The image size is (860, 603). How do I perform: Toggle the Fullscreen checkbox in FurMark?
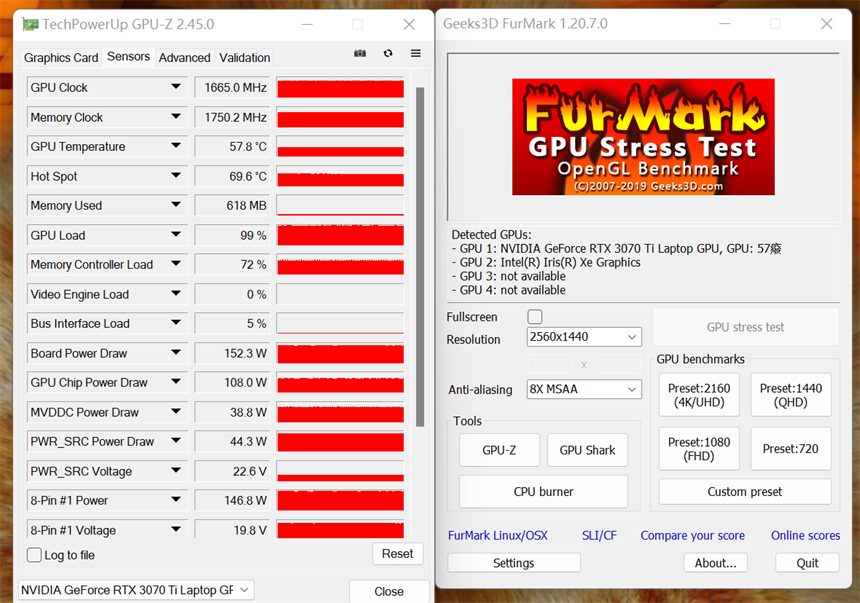click(x=535, y=317)
